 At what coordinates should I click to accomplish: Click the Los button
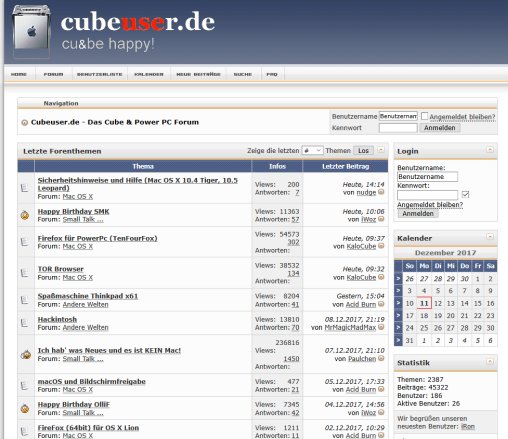(x=363, y=151)
